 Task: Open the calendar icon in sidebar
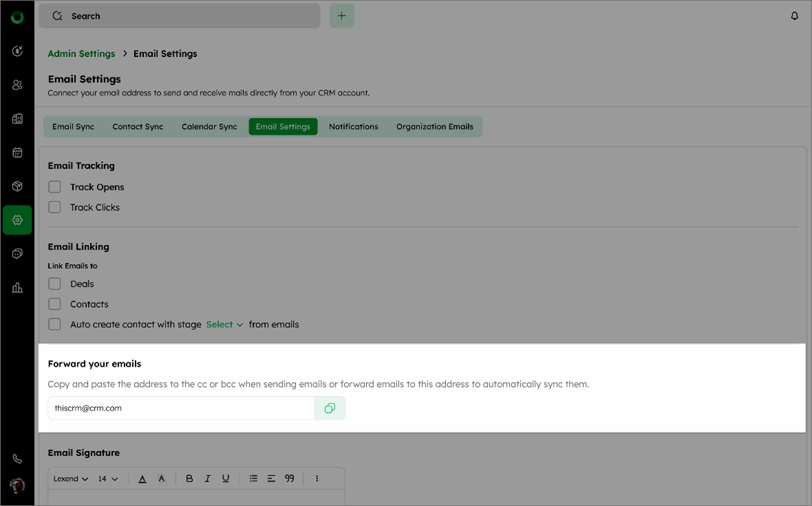tap(17, 153)
